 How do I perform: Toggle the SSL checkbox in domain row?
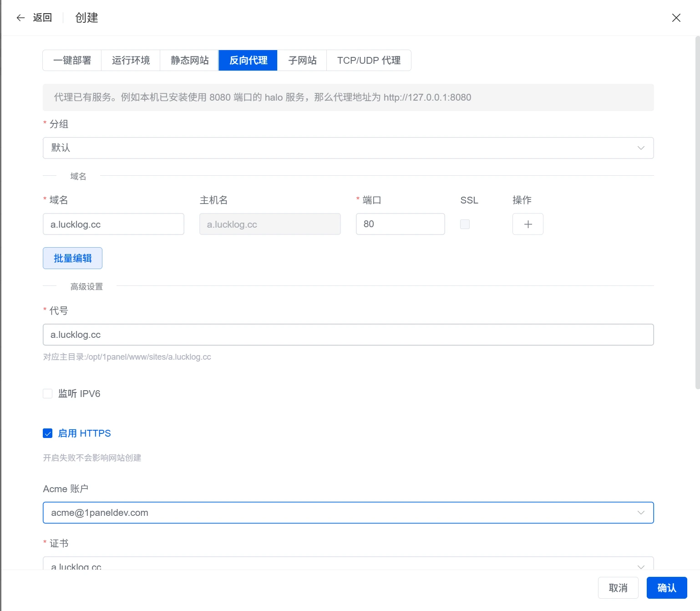point(465,224)
